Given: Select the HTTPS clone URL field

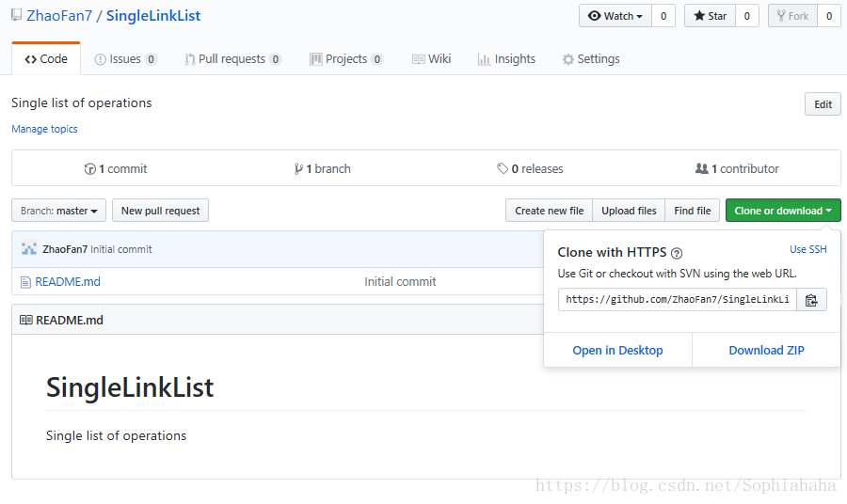Looking at the screenshot, I should 678,300.
